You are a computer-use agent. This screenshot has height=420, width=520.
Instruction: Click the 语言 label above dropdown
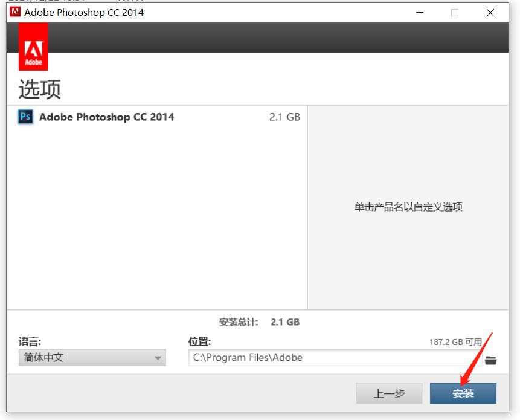click(30, 341)
